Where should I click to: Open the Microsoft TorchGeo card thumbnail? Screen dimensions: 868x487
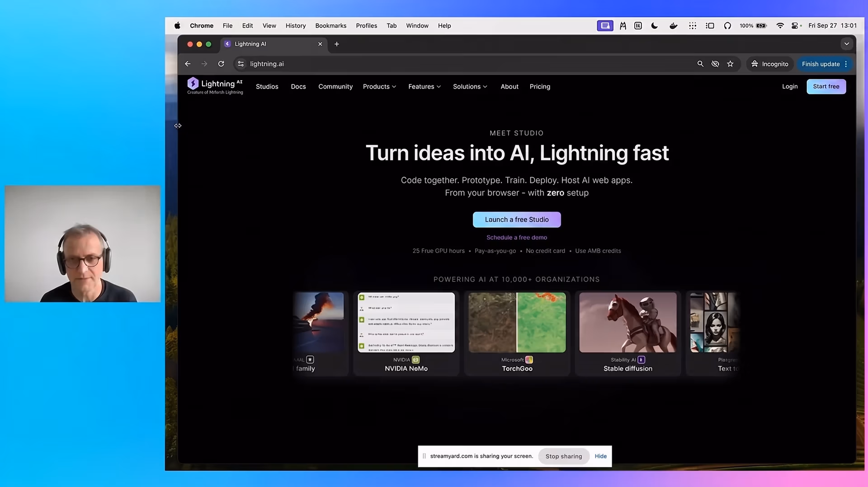(517, 322)
